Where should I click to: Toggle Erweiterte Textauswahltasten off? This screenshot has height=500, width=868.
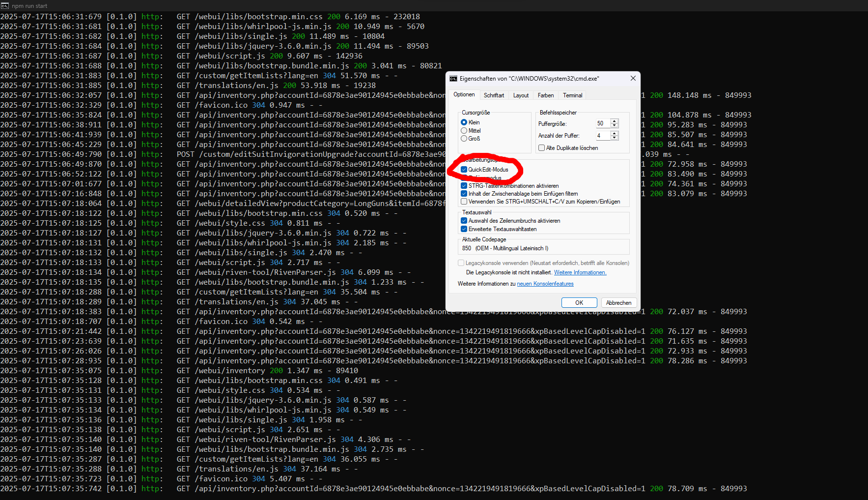coord(464,229)
